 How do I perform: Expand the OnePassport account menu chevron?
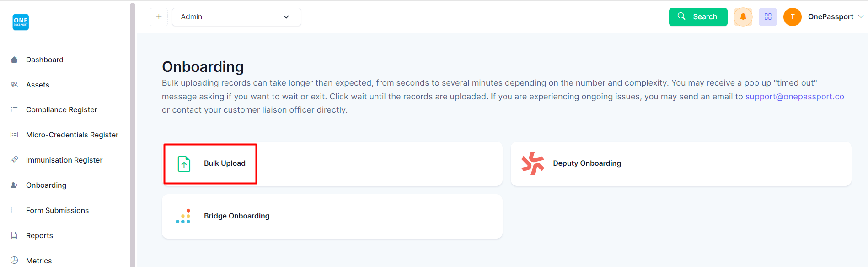pyautogui.click(x=861, y=16)
